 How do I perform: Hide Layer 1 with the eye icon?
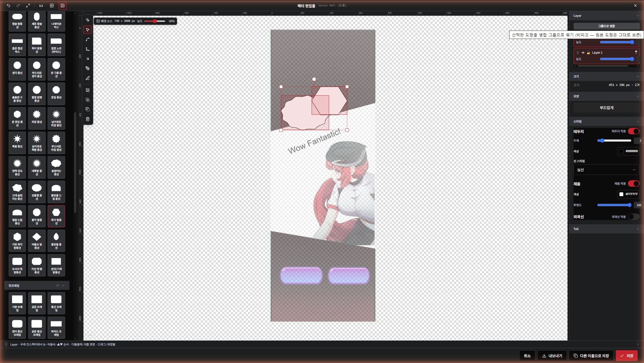pyautogui.click(x=583, y=53)
